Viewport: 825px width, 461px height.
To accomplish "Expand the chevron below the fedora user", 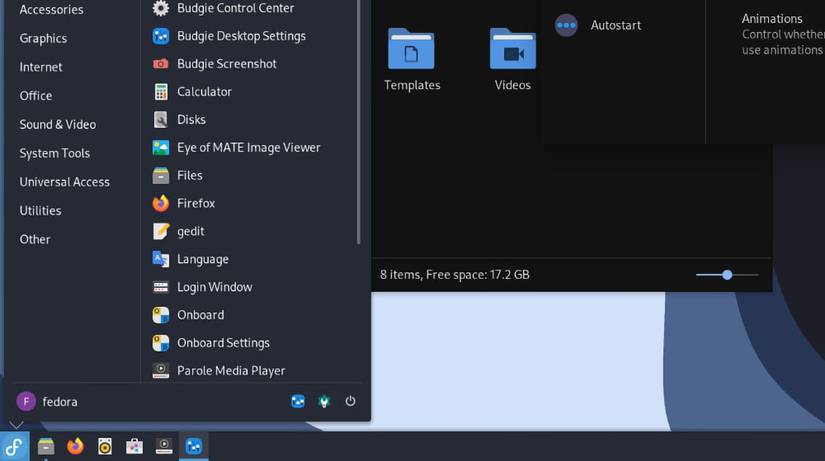I will (16, 424).
